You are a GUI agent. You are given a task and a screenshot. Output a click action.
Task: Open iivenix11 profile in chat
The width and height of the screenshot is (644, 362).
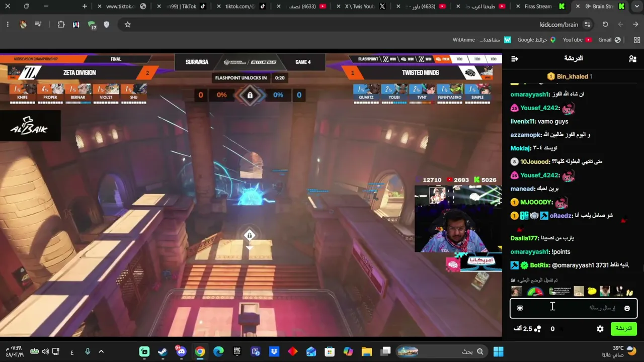(522, 121)
